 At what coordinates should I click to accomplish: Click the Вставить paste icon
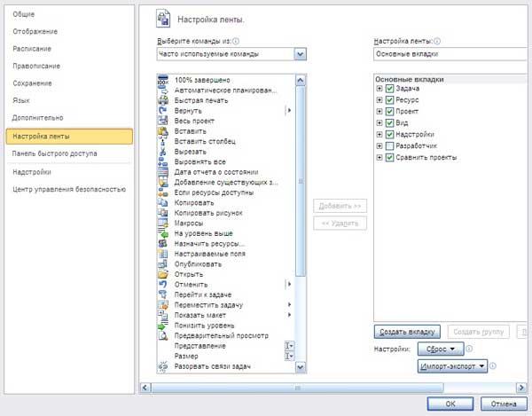pos(163,131)
